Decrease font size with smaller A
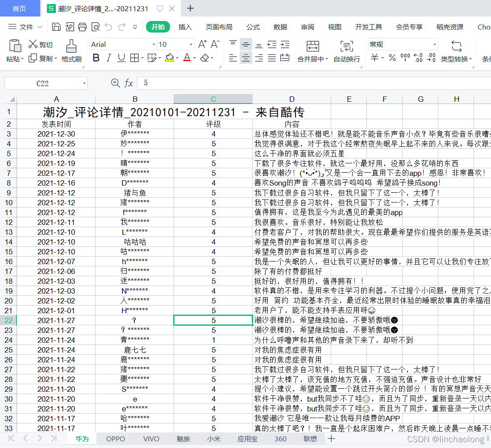 215,44
